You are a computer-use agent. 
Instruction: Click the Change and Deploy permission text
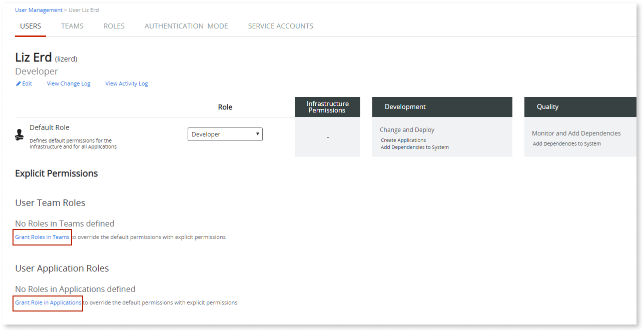pos(407,129)
